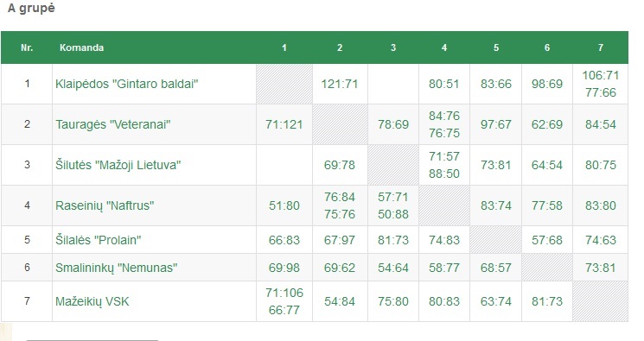Open the 98:69 result in first row

546,84
